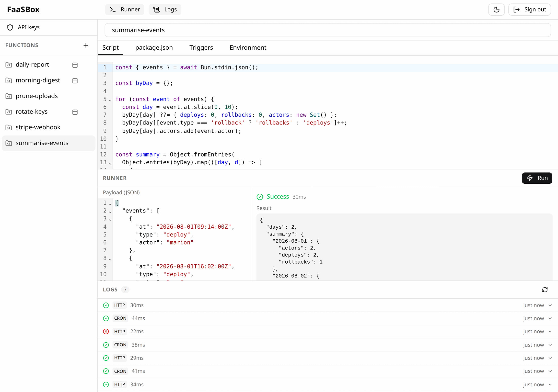
Task: Click the folder code icon beside prune-uploads
Action: pyautogui.click(x=9, y=96)
